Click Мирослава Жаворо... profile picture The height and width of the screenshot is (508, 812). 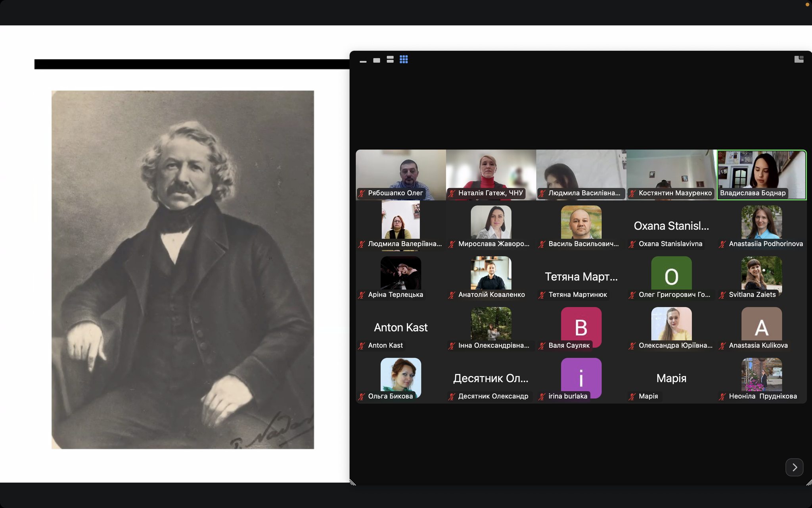coord(491,222)
